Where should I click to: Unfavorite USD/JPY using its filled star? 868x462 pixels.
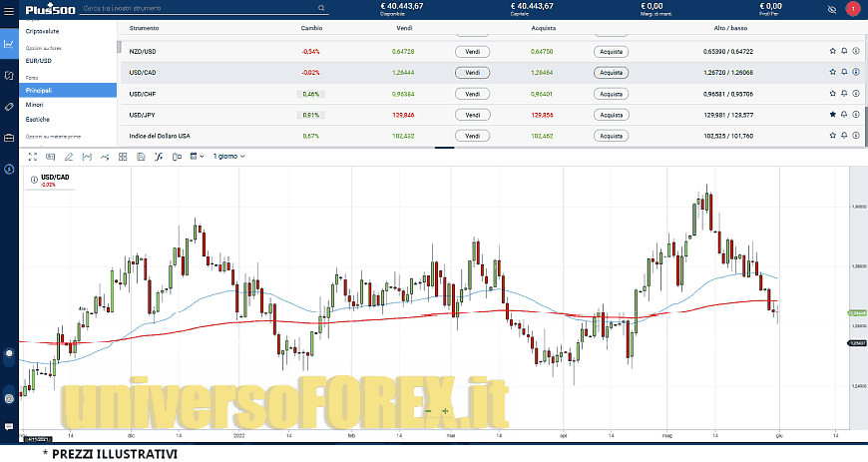pyautogui.click(x=832, y=115)
